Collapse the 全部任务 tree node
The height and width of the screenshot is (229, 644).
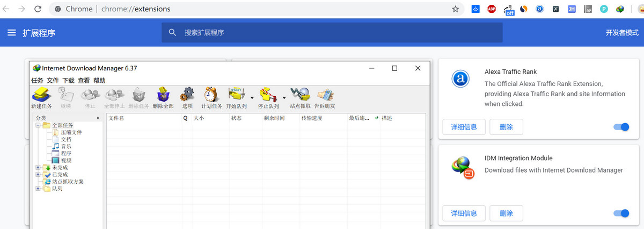click(x=38, y=125)
